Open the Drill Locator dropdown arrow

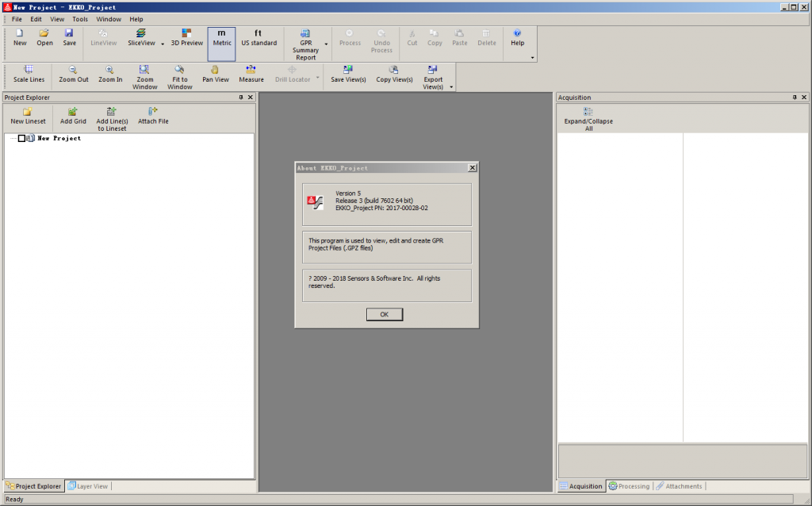click(x=317, y=79)
